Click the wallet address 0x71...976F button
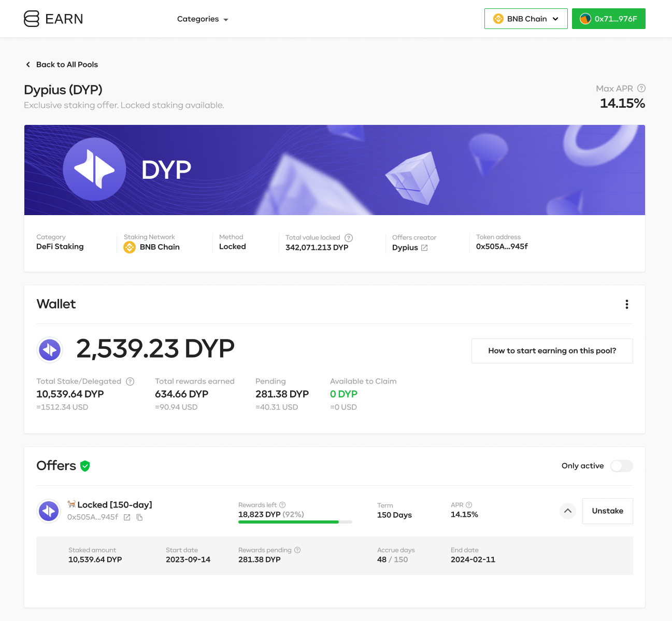This screenshot has width=672, height=621. pos(609,19)
